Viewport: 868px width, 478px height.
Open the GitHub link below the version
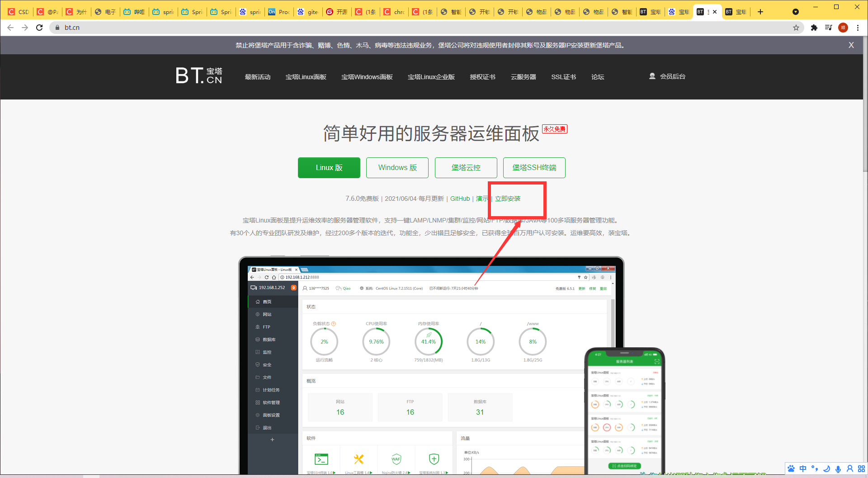tap(460, 199)
